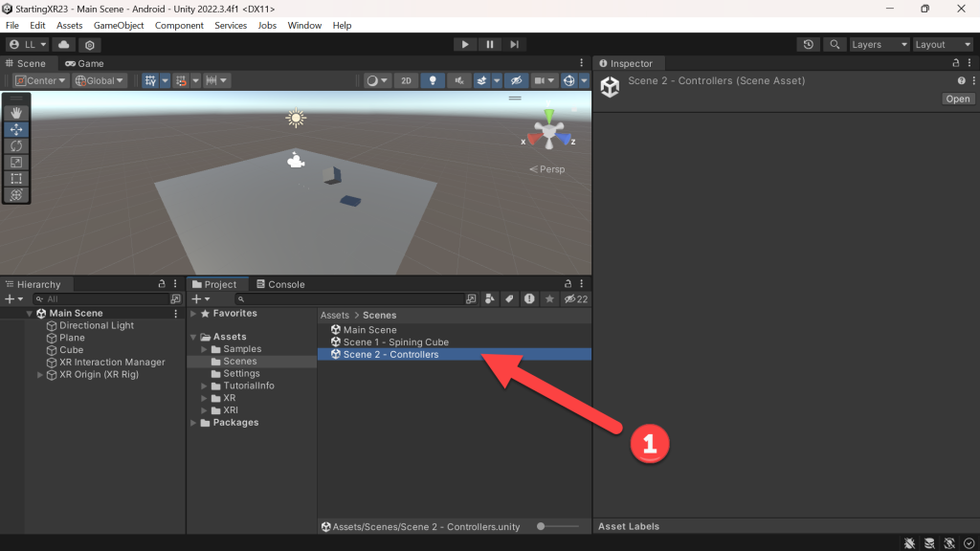
Task: Open the Center pivot dropdown
Action: click(x=40, y=80)
